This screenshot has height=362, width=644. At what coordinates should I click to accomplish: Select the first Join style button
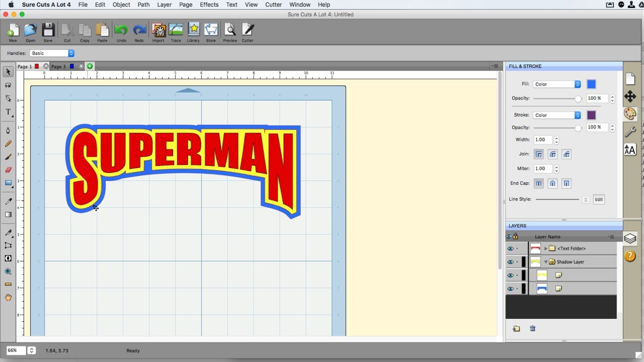[538, 154]
